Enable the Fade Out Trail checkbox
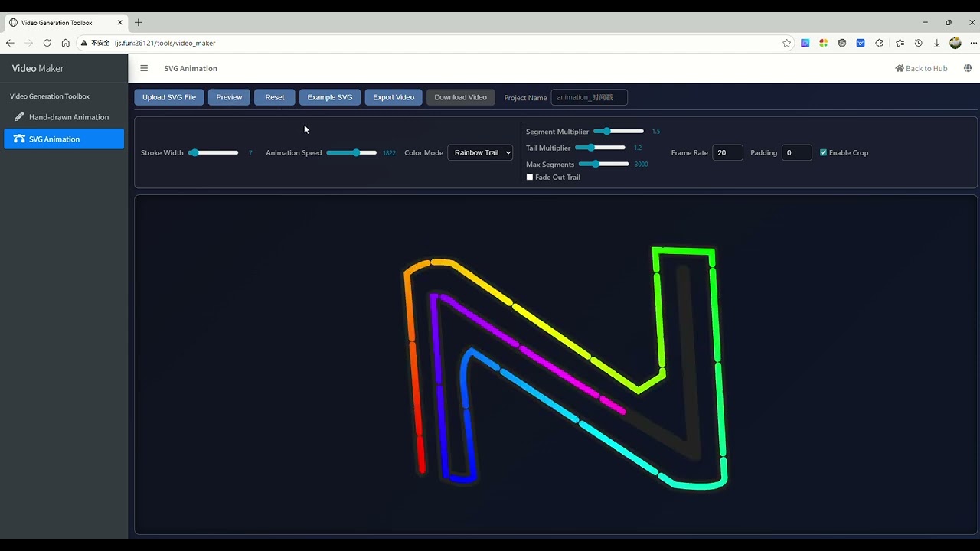This screenshot has width=980, height=551. point(530,177)
